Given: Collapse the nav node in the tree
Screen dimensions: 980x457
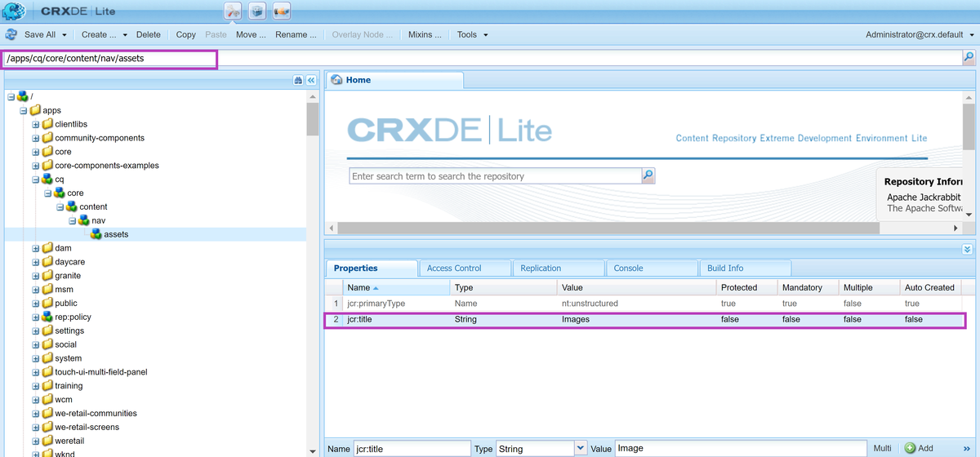Looking at the screenshot, I should [73, 220].
